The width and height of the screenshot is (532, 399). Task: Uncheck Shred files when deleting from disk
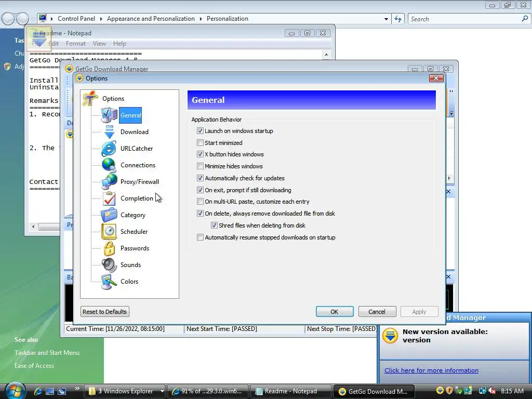214,225
